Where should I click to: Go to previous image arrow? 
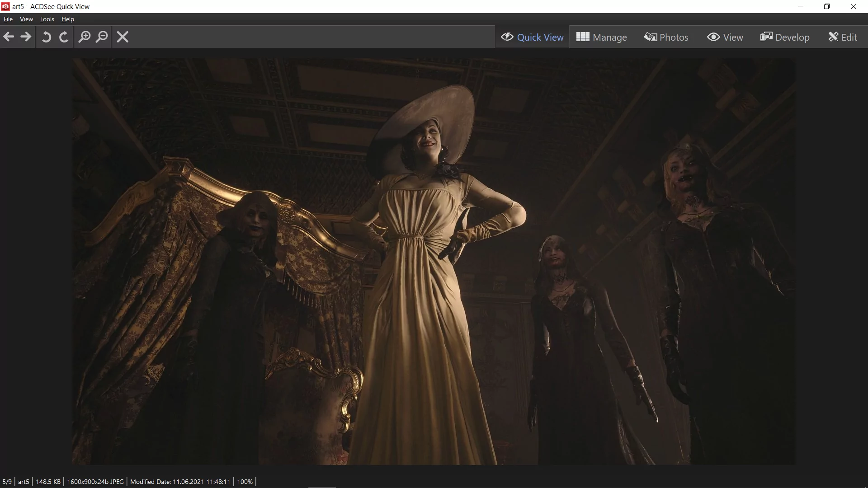coord(9,37)
